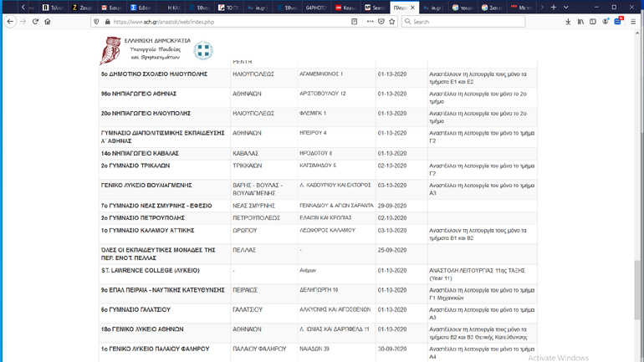644x362 pixels.
Task: Click the browser Back arrow button
Action: [x=10, y=22]
